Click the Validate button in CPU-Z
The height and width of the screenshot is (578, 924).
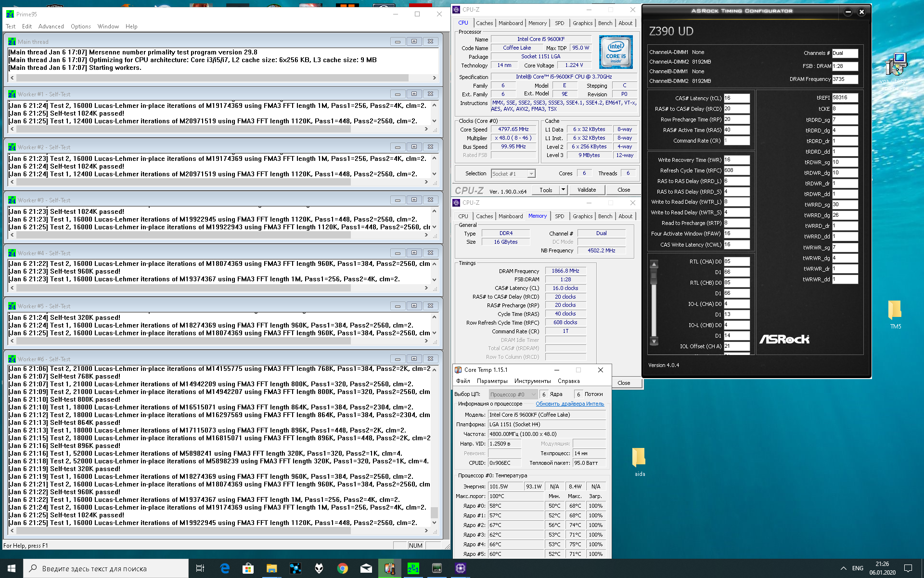coord(586,190)
